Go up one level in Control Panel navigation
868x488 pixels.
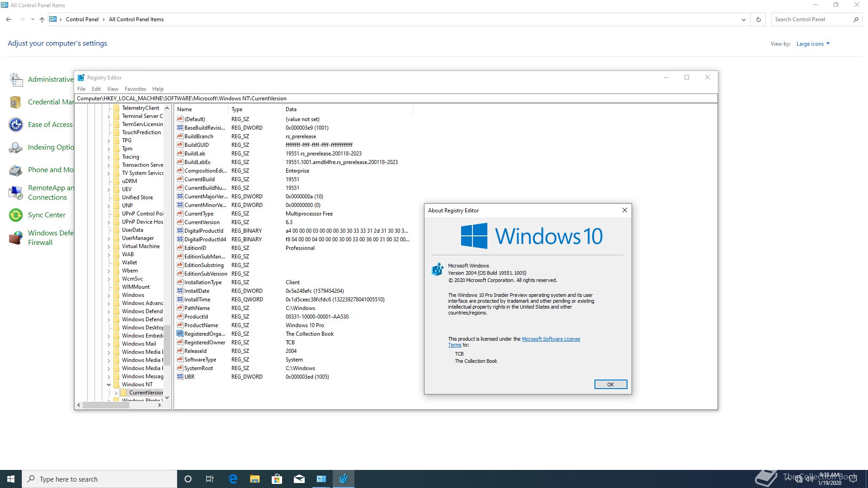[x=42, y=19]
